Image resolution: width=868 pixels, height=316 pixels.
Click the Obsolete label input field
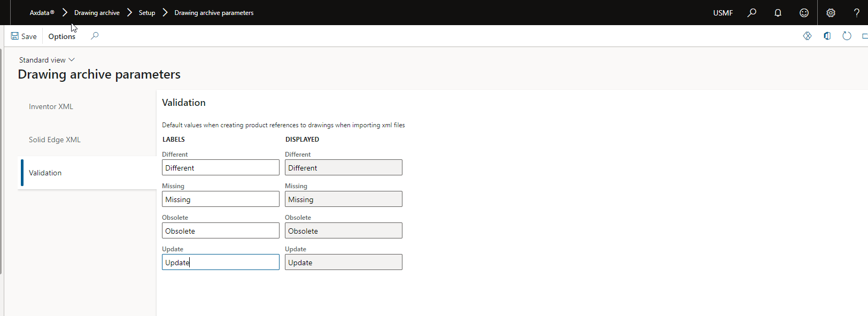click(x=221, y=230)
